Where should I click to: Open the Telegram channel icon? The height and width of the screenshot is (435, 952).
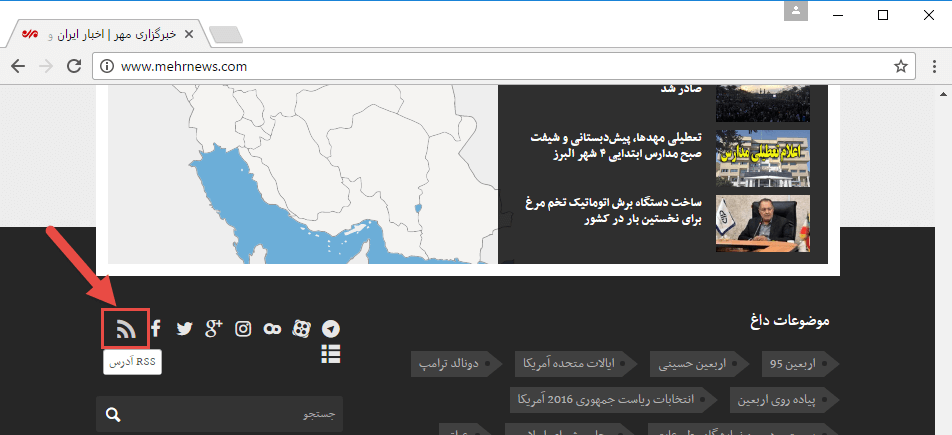point(331,329)
